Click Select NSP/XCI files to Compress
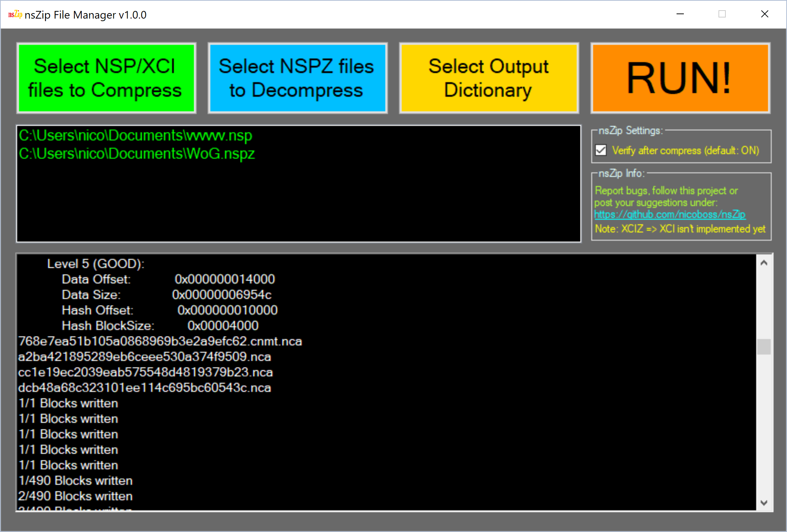The width and height of the screenshot is (787, 532). pos(106,78)
